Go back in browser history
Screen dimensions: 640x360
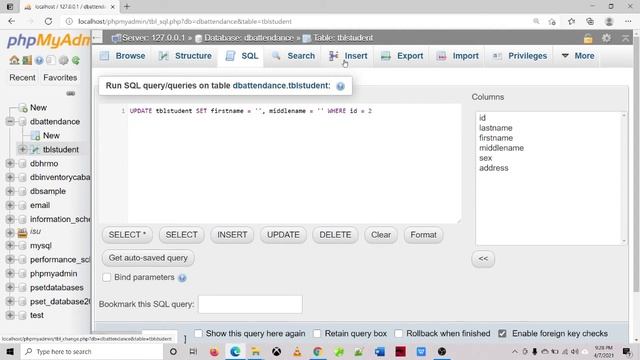tap(11, 21)
